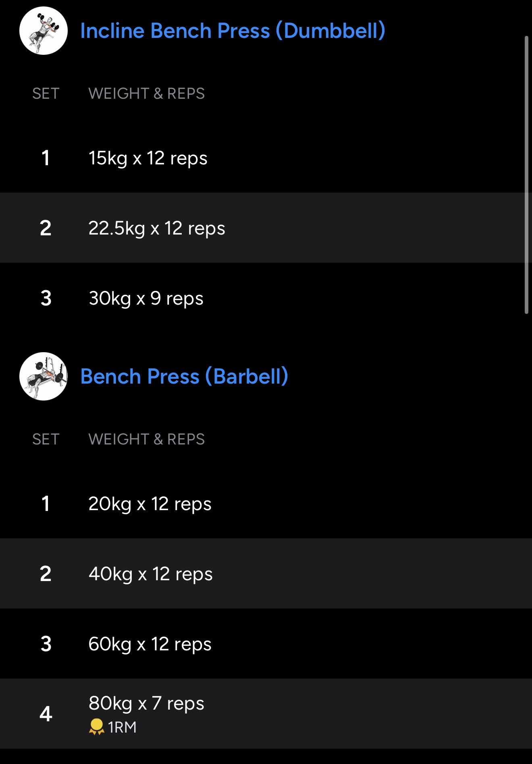Select the 22.5kg x 12 reps set

(x=157, y=228)
